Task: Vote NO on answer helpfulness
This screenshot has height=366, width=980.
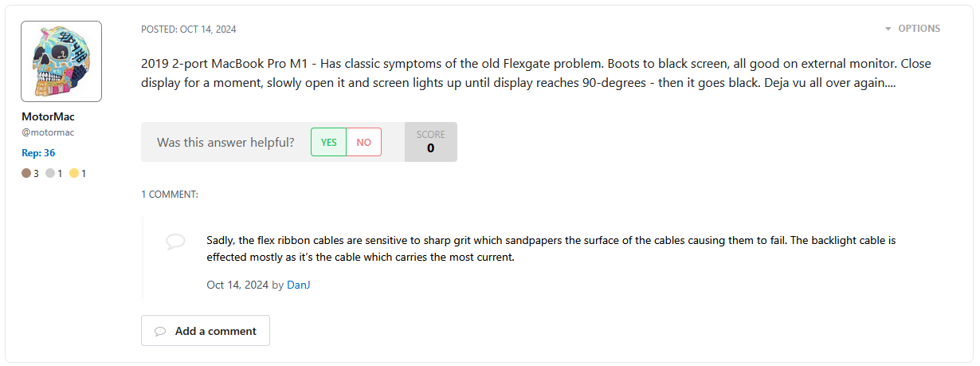Action: coord(364,142)
